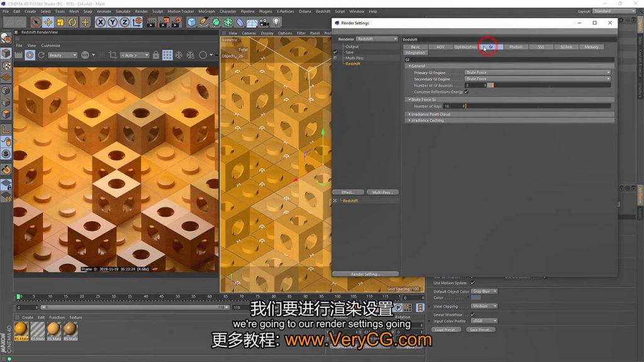Switch to the AOV tab
The width and height of the screenshot is (644, 362).
[440, 47]
